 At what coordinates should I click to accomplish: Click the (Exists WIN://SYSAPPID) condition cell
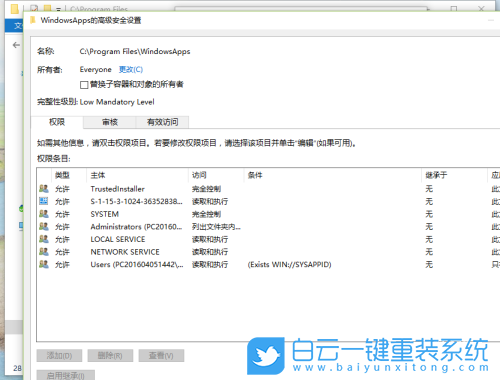(x=289, y=265)
